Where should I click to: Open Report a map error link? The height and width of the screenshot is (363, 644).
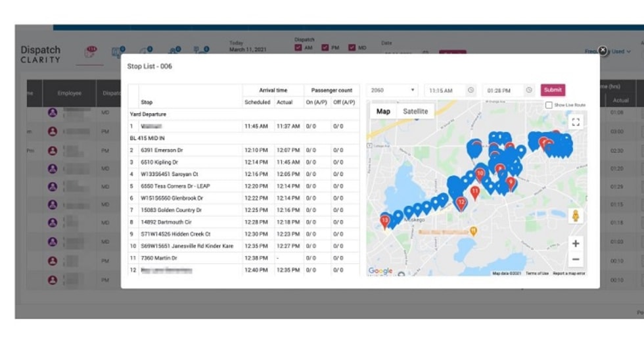[568, 273]
